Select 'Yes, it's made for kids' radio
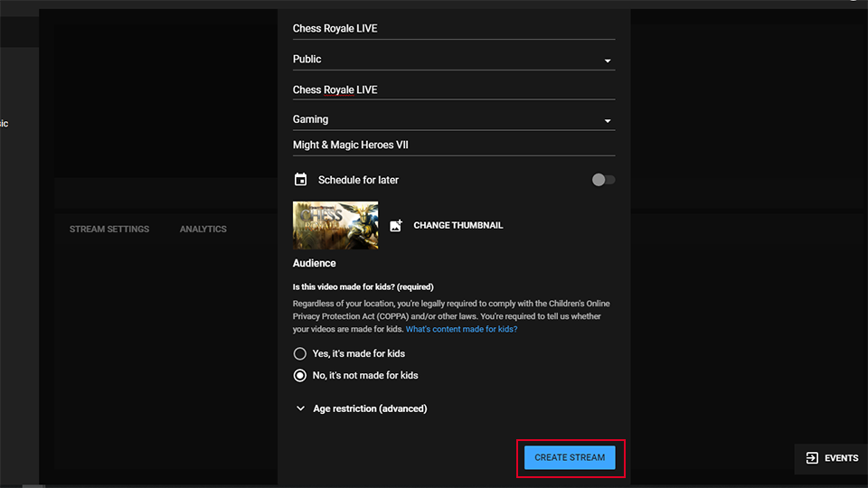The image size is (868, 488). coord(299,353)
